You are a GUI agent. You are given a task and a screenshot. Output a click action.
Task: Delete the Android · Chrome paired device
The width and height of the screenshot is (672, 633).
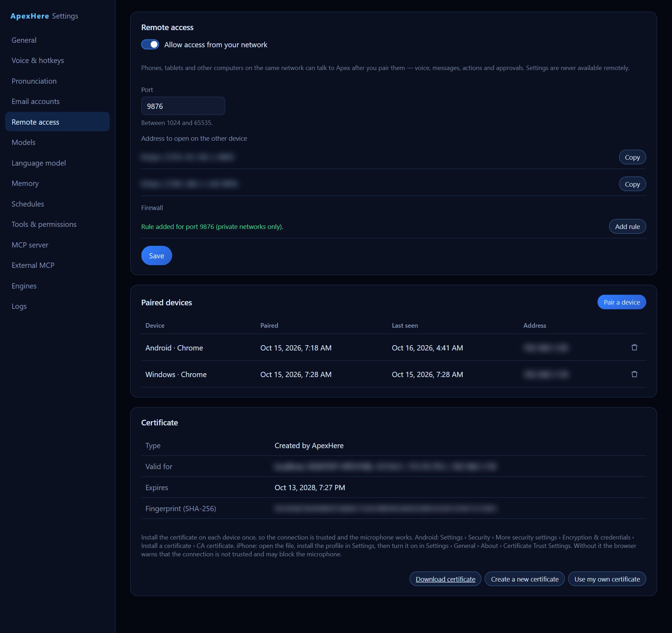(634, 347)
